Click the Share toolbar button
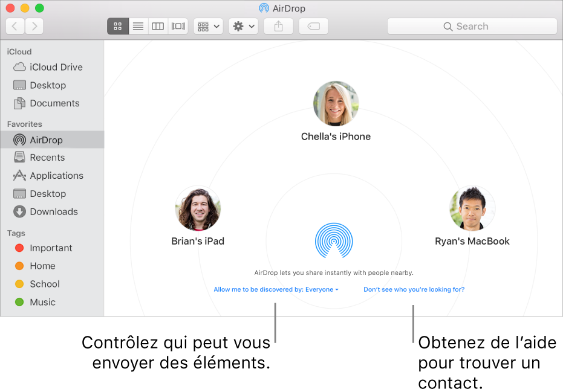Viewport: 563px width, 392px height. pyautogui.click(x=279, y=26)
